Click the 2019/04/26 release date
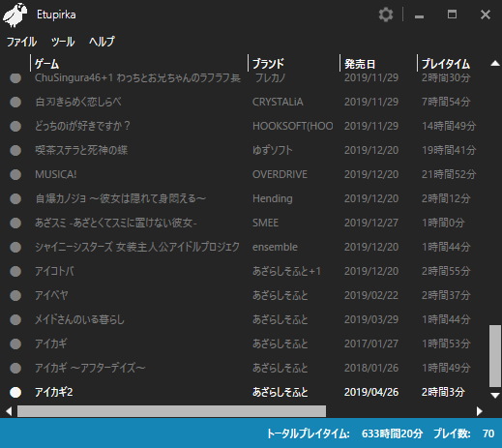 (x=371, y=392)
